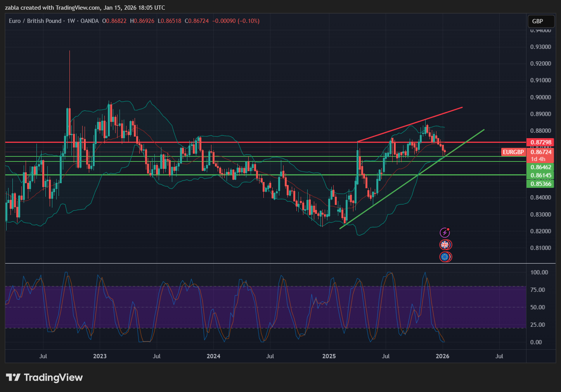Click the OANDA data source in legend
The width and height of the screenshot is (561, 392).
point(90,21)
